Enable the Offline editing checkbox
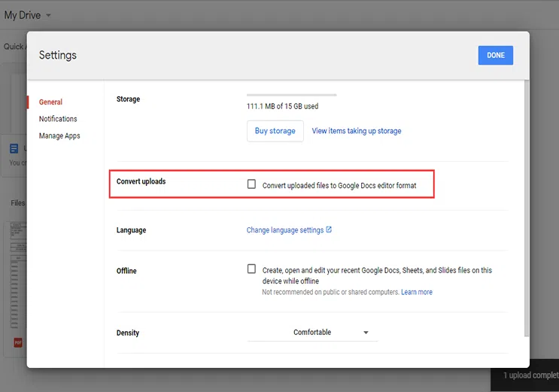This screenshot has width=559, height=392. point(252,269)
